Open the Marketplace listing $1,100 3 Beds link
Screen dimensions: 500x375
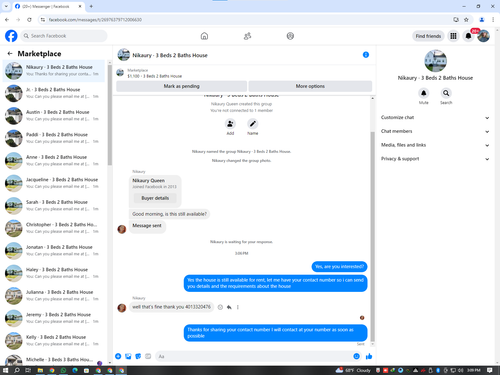(x=155, y=76)
